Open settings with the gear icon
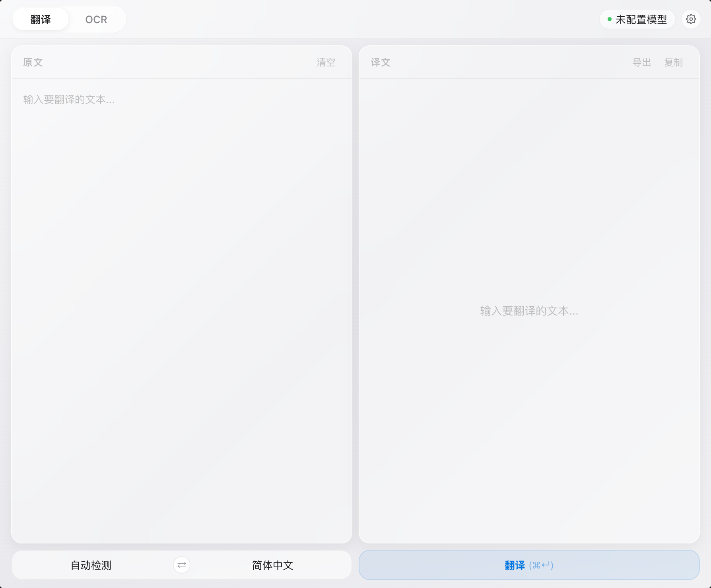This screenshot has width=711, height=588. (x=691, y=19)
